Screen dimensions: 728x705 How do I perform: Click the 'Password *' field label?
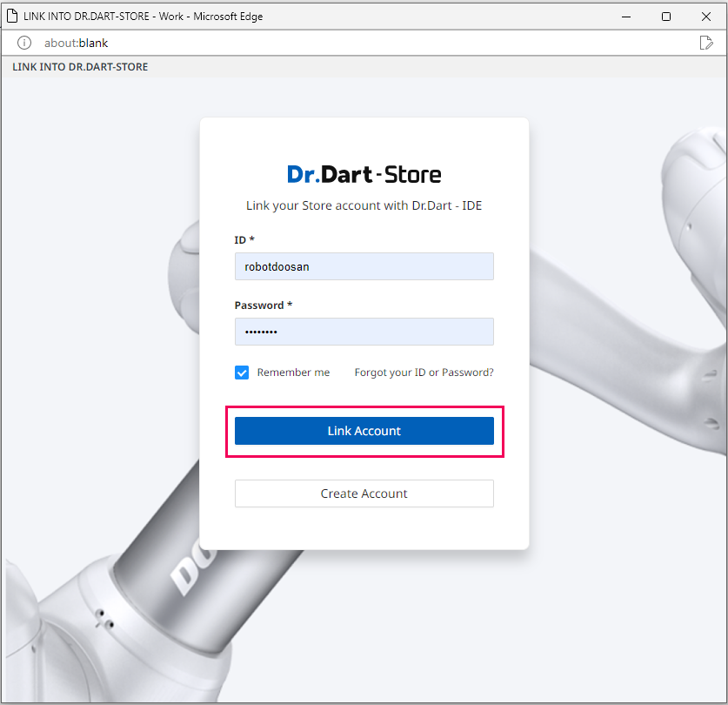(264, 305)
